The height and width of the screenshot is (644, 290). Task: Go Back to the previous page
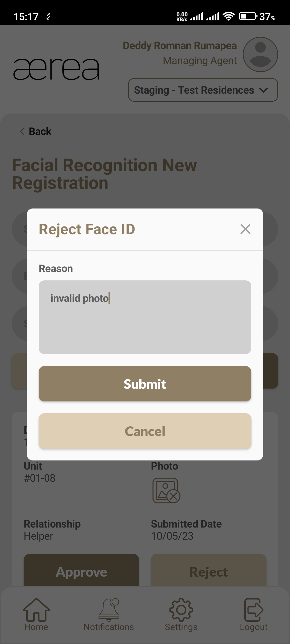pyautogui.click(x=40, y=131)
